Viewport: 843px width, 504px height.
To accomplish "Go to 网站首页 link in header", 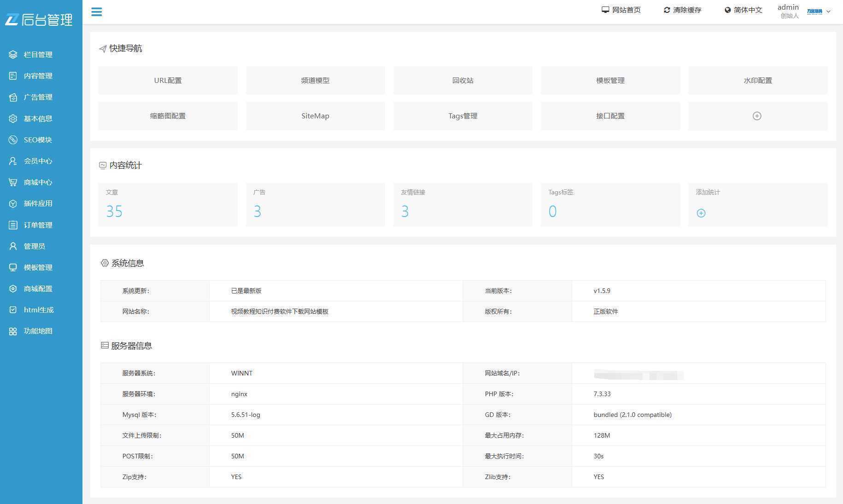I will 626,10.
